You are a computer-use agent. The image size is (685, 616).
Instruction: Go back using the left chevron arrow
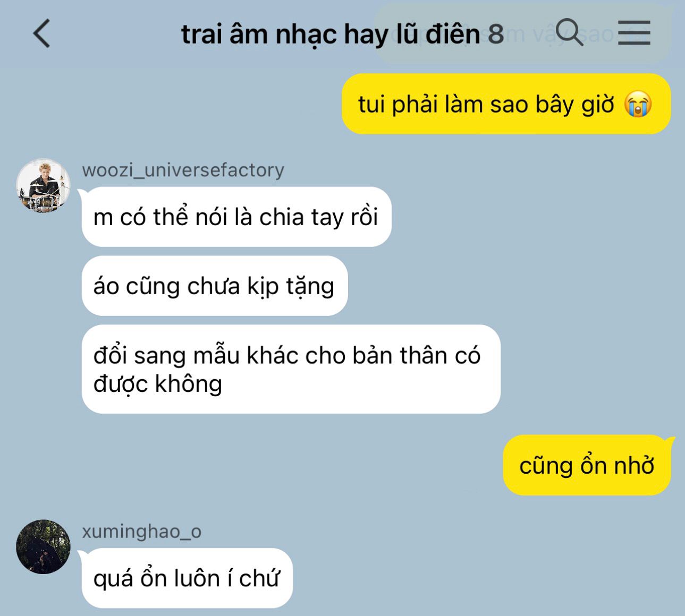[41, 33]
